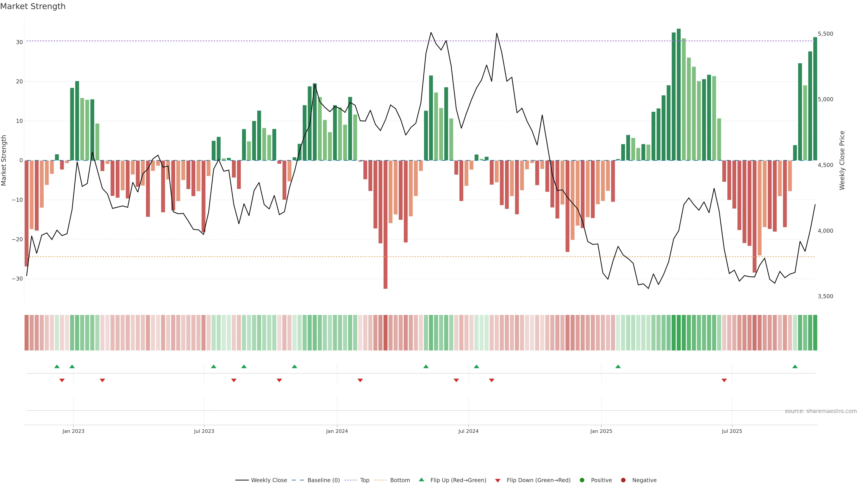
Task: Click the Market Strength chart title
Action: pos(33,6)
